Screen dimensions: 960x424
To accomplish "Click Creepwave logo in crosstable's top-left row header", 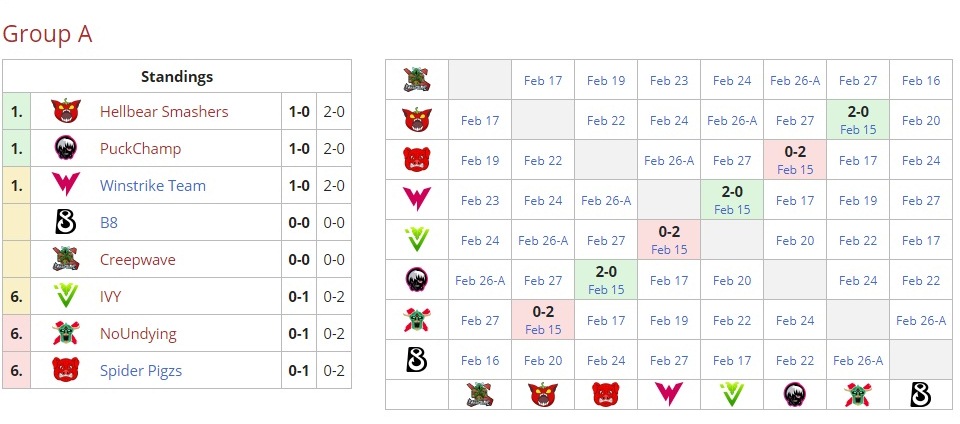I will (x=417, y=80).
